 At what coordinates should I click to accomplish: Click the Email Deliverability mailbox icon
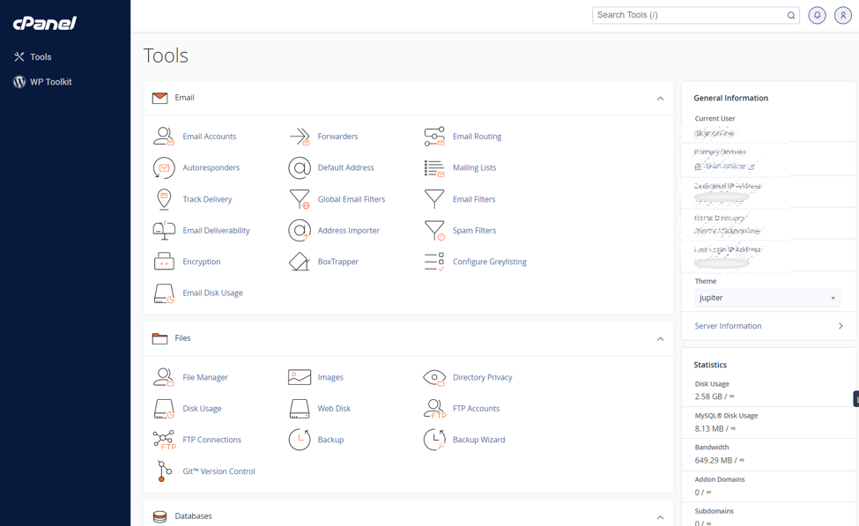[163, 231]
